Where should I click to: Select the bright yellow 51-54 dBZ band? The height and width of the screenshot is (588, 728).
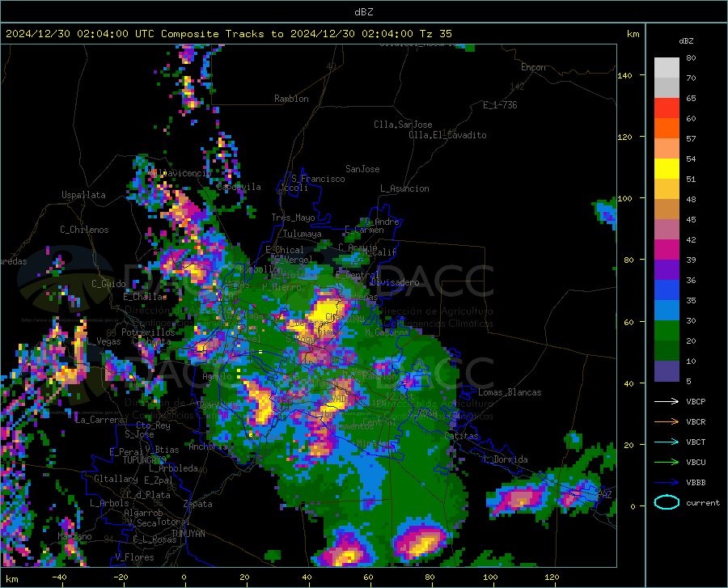667,169
